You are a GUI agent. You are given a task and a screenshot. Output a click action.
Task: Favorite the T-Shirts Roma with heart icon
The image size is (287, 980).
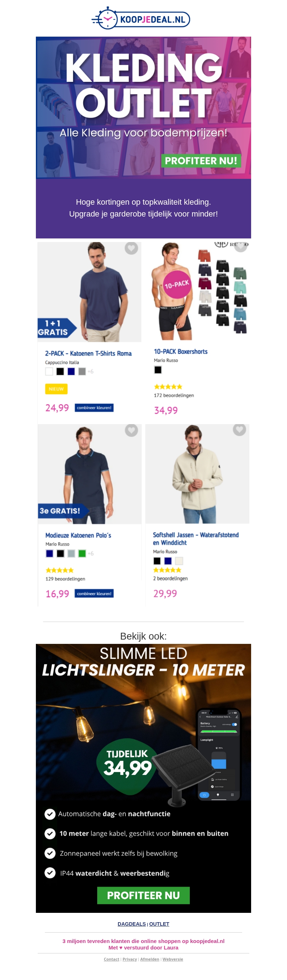131,248
